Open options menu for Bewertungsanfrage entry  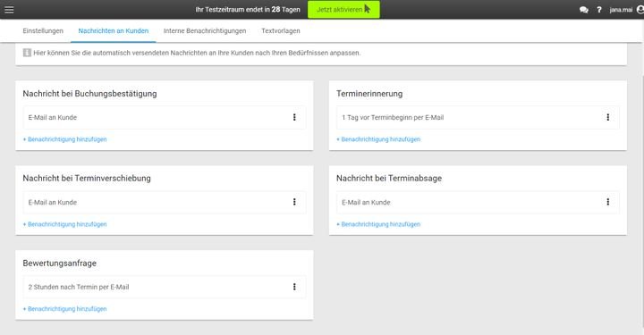click(x=294, y=287)
